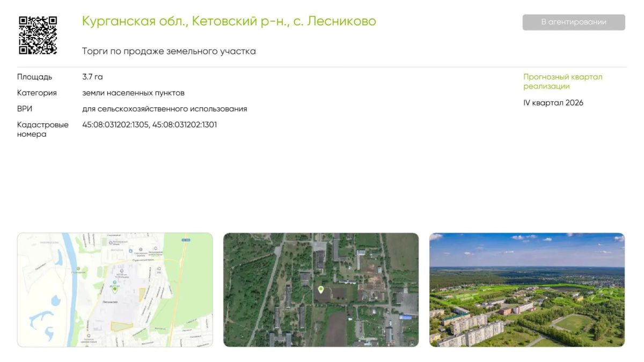Click the "Кадастровые номера" label
This screenshot has width=644, height=362.
tap(43, 129)
